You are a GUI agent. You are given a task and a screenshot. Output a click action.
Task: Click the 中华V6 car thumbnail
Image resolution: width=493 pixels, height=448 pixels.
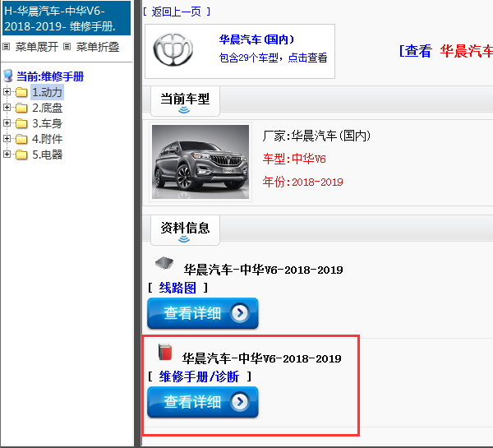point(200,162)
